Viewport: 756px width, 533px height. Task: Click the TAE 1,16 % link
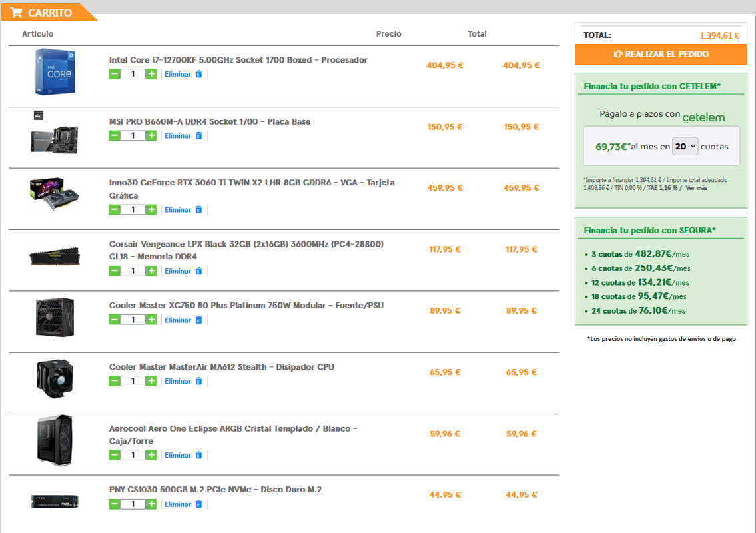tap(662, 188)
